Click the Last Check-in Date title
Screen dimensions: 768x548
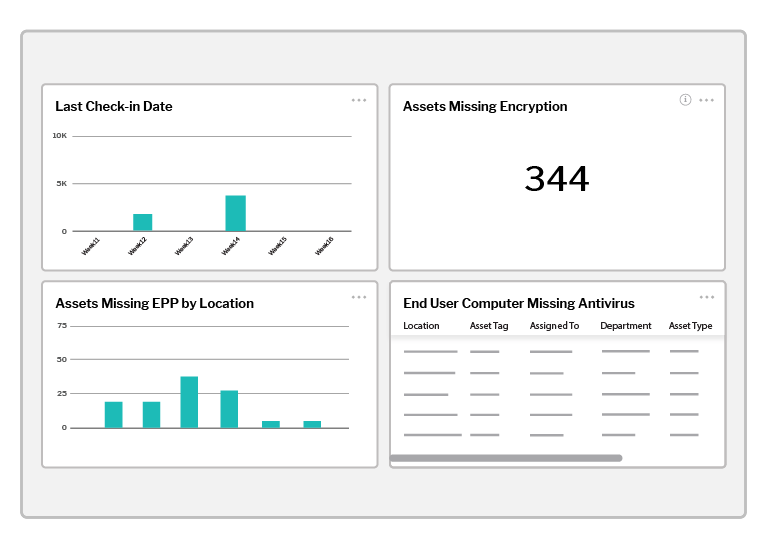(114, 106)
